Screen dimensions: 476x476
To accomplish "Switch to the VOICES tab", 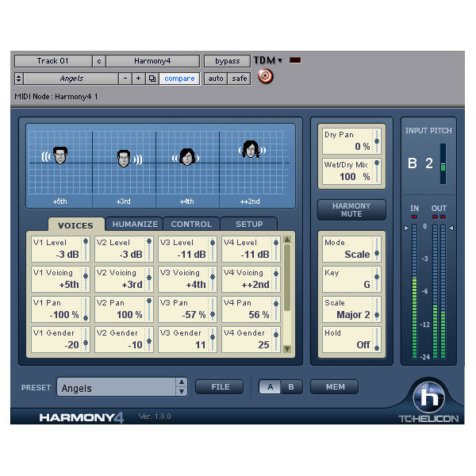I will point(75,225).
